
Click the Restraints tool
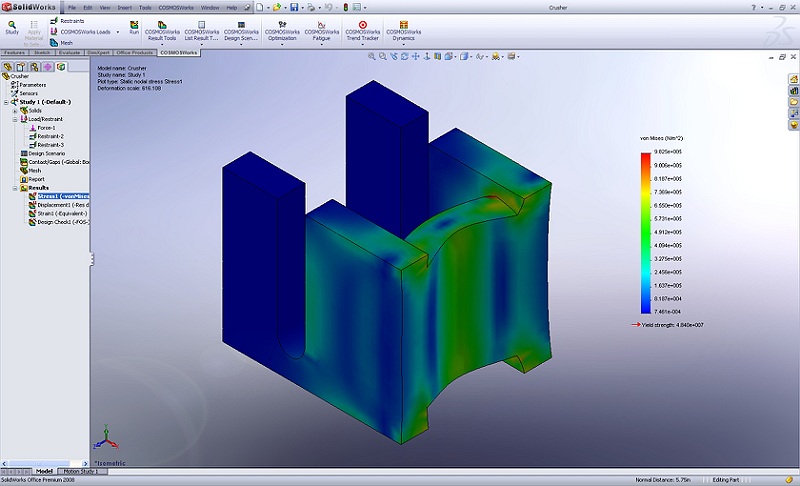point(71,19)
